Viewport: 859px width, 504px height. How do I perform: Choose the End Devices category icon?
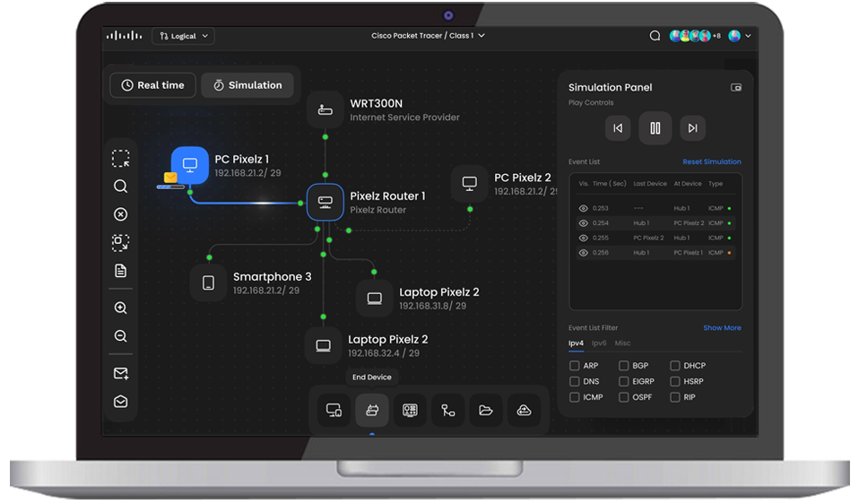[334, 411]
